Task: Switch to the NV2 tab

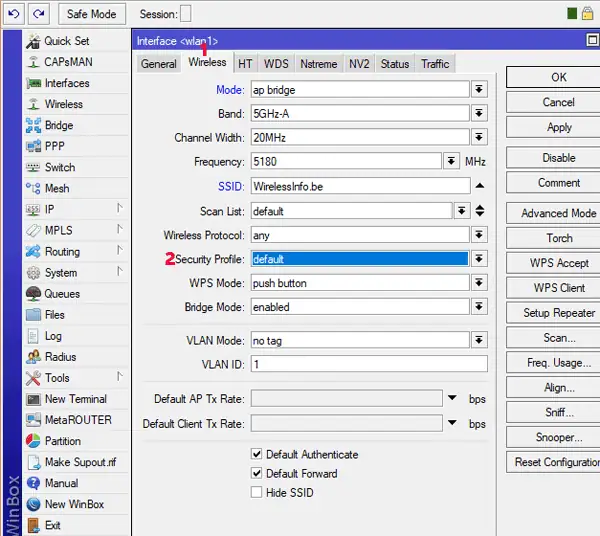Action: pyautogui.click(x=359, y=64)
